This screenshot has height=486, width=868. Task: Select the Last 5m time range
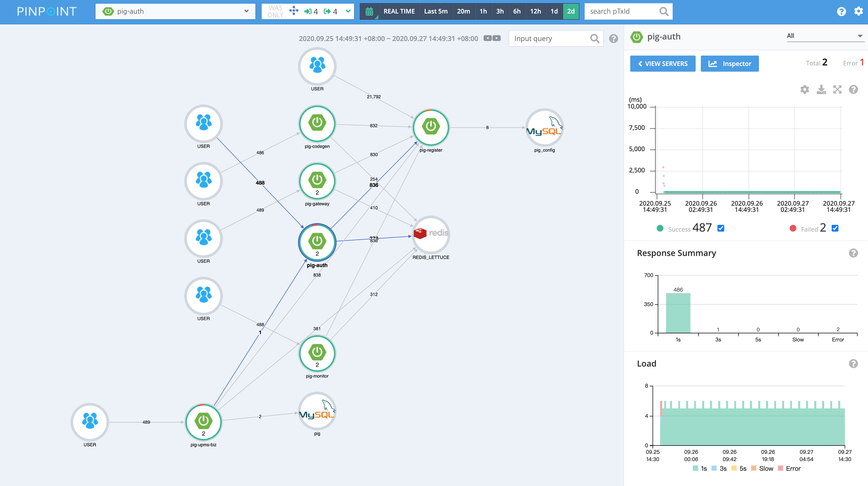[436, 11]
